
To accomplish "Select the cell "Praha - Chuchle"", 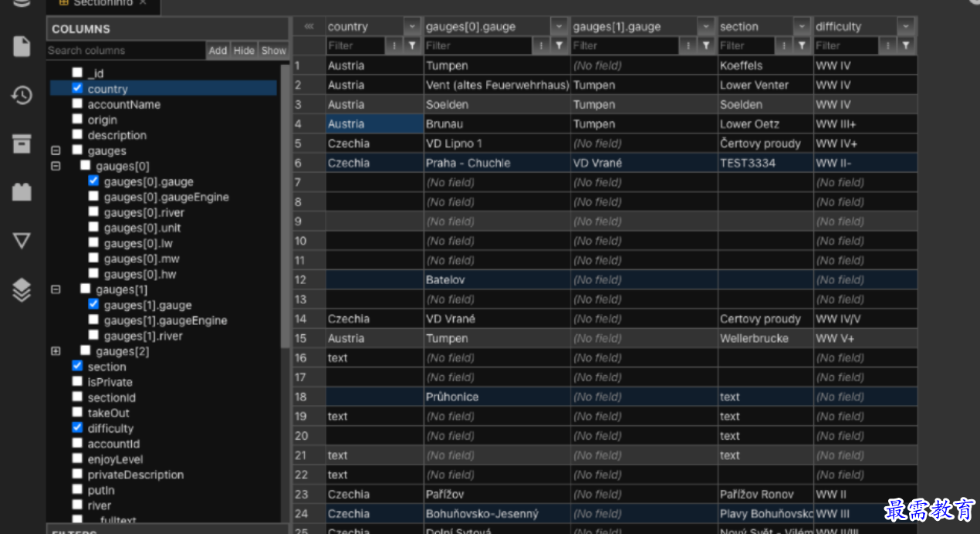I will pos(497,163).
